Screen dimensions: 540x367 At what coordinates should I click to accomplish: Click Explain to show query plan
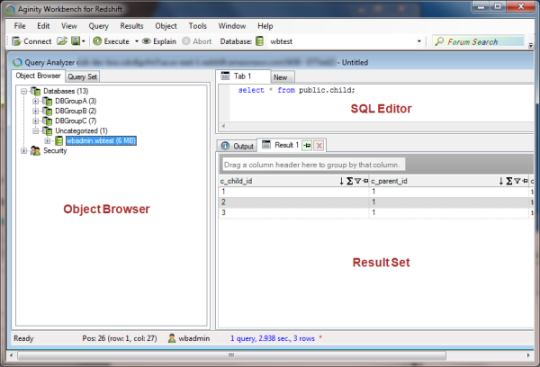(159, 41)
